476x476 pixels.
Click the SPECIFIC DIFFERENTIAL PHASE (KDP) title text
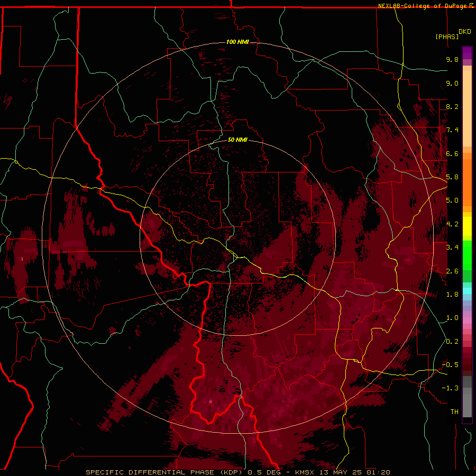coord(165,472)
